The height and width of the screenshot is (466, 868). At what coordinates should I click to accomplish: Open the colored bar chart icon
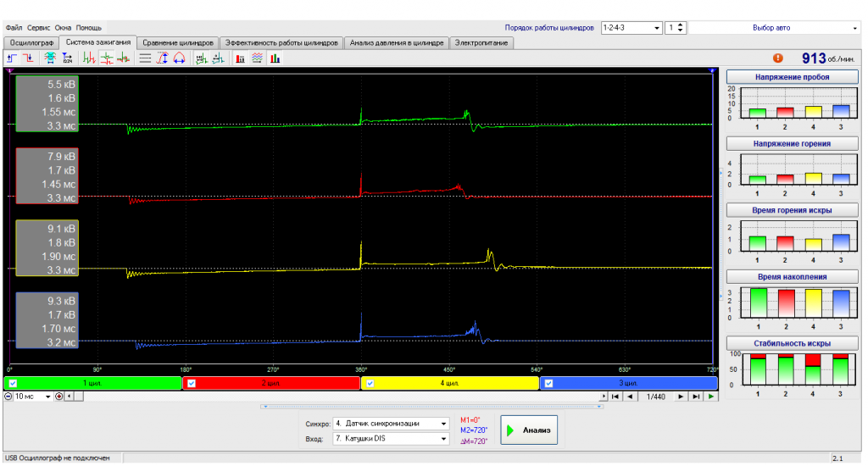coord(275,58)
